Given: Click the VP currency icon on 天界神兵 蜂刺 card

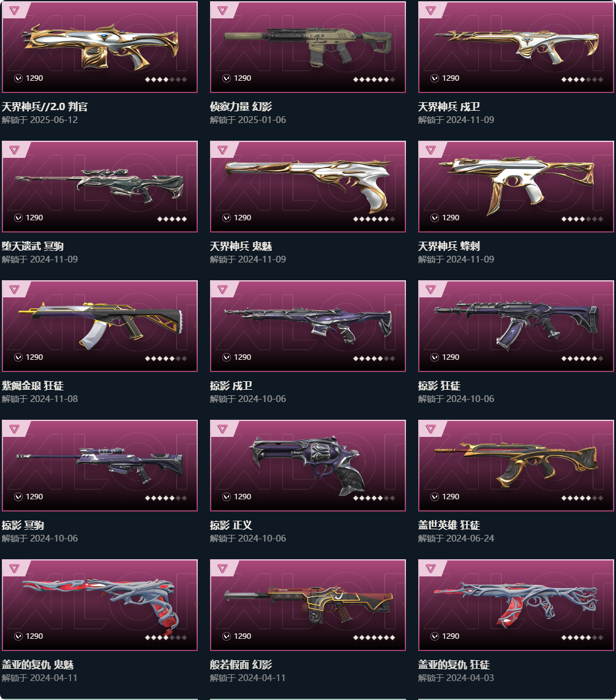Looking at the screenshot, I should [435, 218].
